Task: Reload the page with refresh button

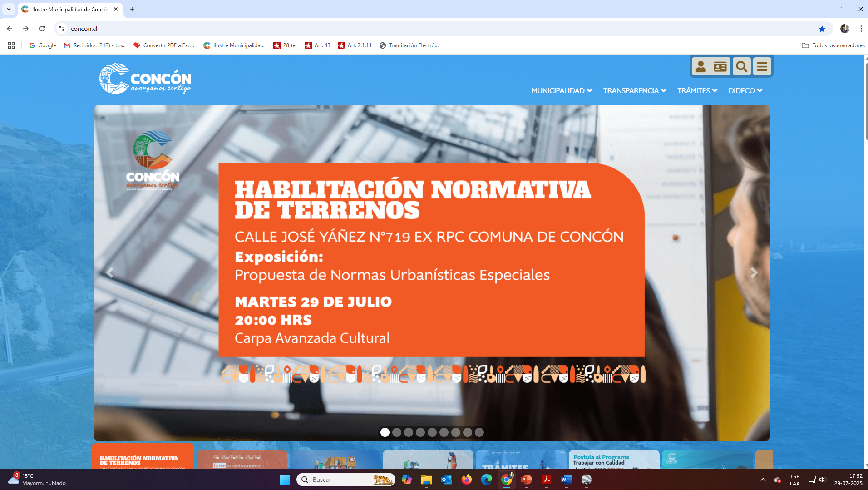Action: 42,29
